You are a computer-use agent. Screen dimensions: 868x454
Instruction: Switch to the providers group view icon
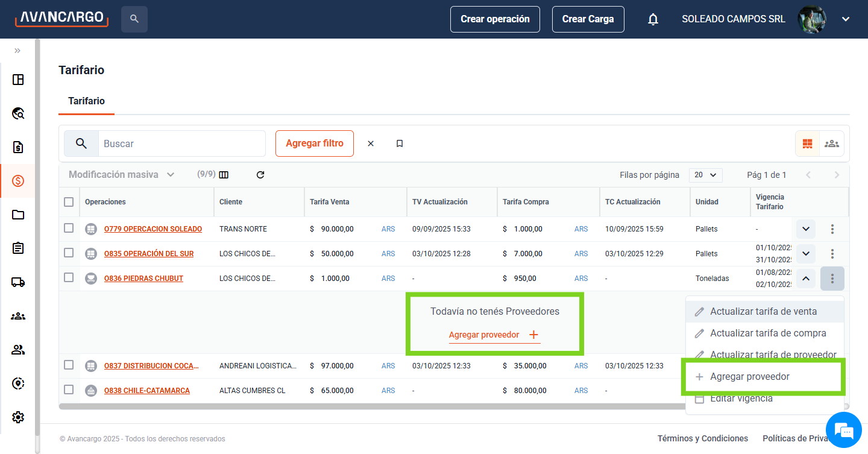832,143
